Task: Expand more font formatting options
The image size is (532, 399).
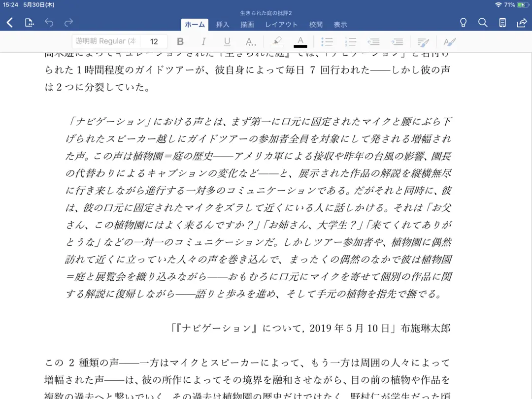Action: coord(251,42)
